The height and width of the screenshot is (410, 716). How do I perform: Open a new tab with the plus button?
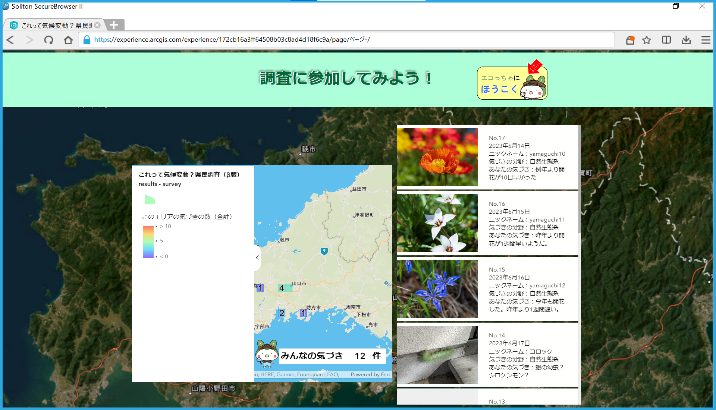(x=114, y=25)
